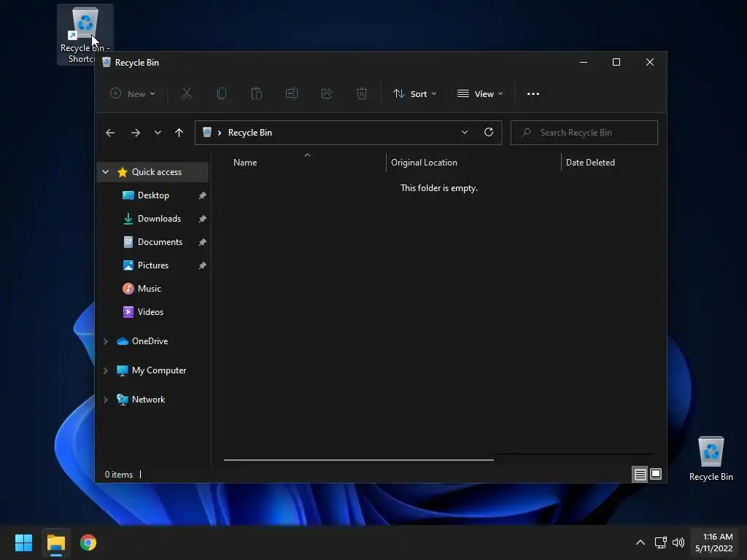Click the Rename icon in toolbar
Viewport: 747px width, 560px height.
pyautogui.click(x=292, y=94)
